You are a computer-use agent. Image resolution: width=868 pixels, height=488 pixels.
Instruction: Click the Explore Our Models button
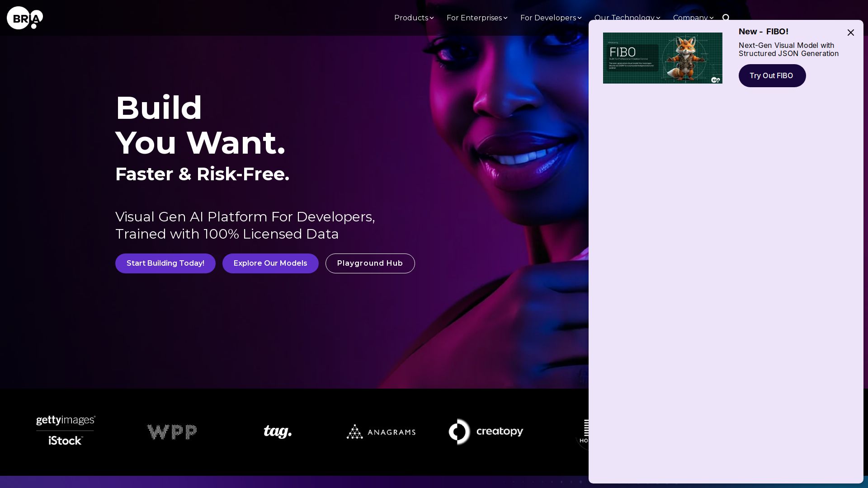[270, 263]
